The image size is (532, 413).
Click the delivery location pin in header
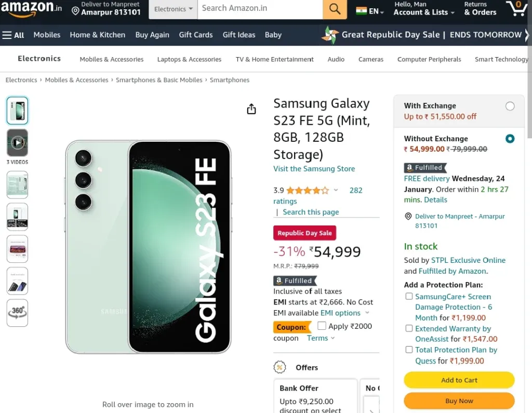[75, 11]
